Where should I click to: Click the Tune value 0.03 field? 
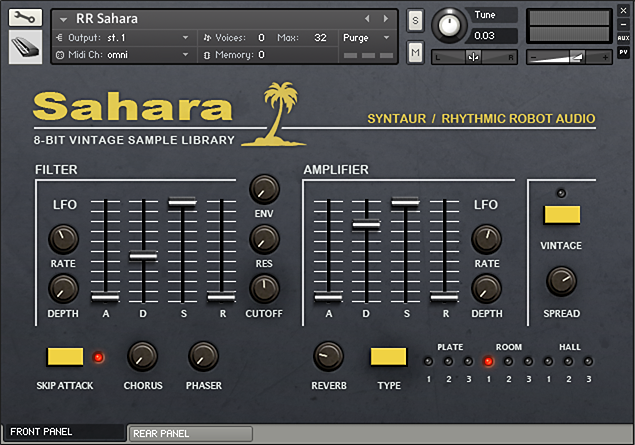pos(493,36)
